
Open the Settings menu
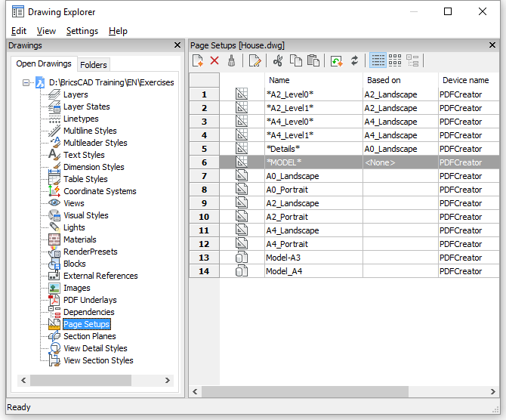click(82, 31)
